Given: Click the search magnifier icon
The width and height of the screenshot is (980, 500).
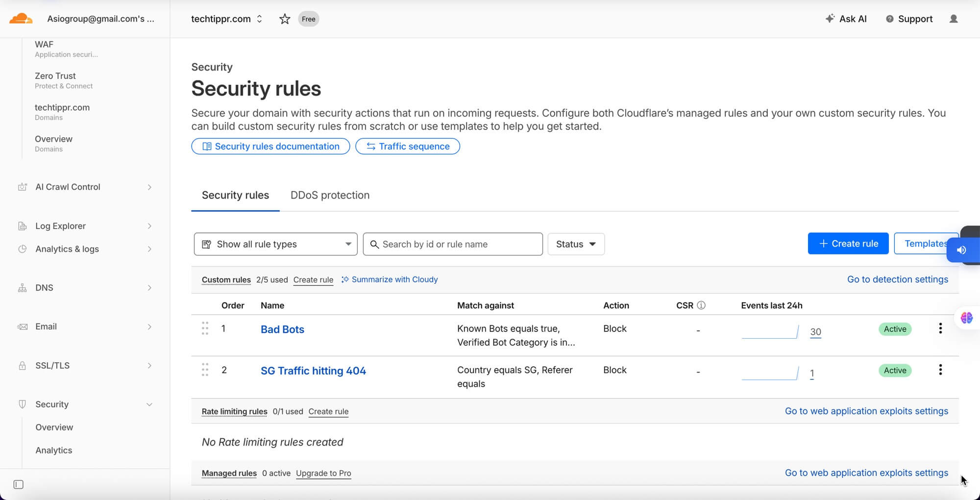Looking at the screenshot, I should coord(374,244).
